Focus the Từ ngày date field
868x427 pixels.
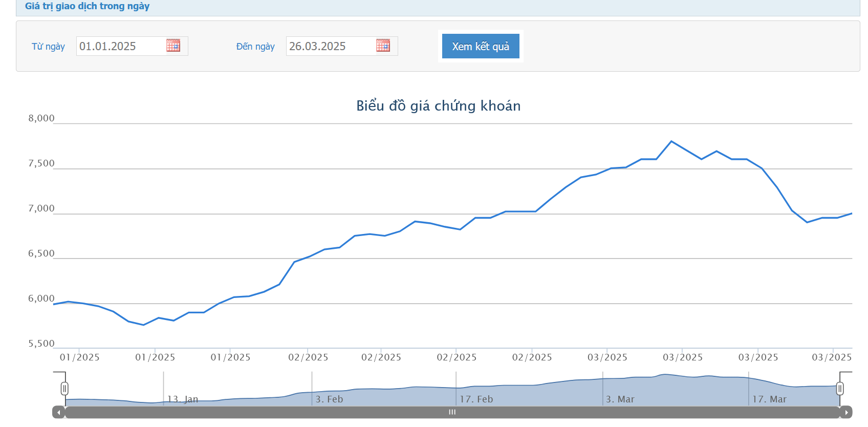tap(120, 46)
